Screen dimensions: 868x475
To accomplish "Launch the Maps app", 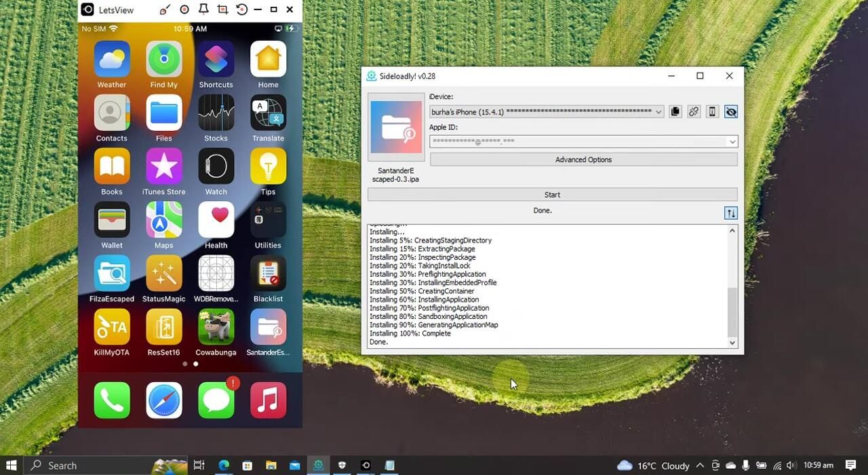I will 164,220.
